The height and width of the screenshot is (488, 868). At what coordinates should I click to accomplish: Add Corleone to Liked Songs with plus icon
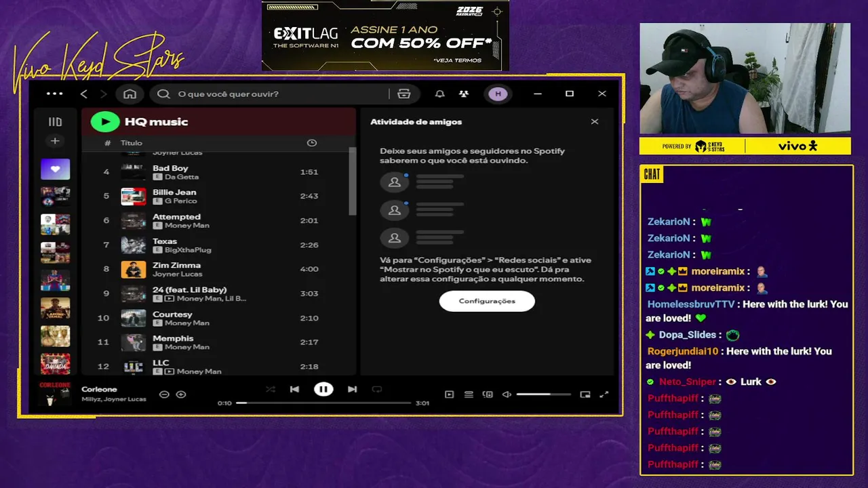tap(181, 394)
